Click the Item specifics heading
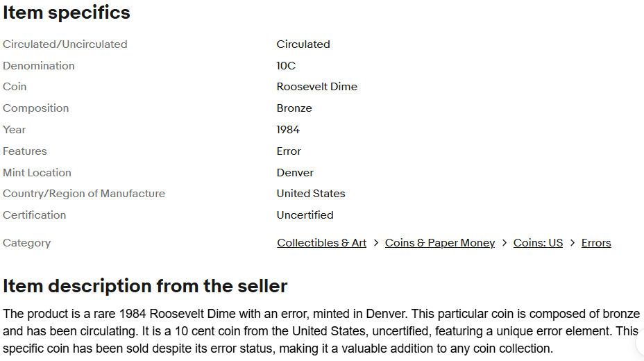 tap(67, 12)
